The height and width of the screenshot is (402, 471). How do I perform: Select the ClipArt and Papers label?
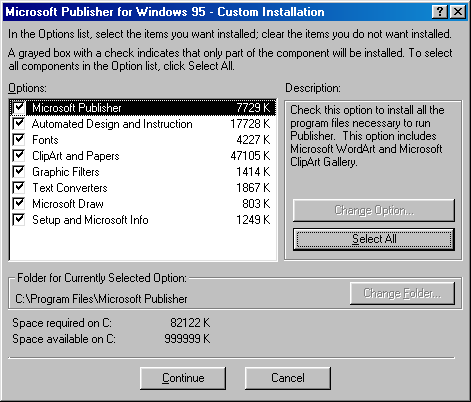point(76,156)
